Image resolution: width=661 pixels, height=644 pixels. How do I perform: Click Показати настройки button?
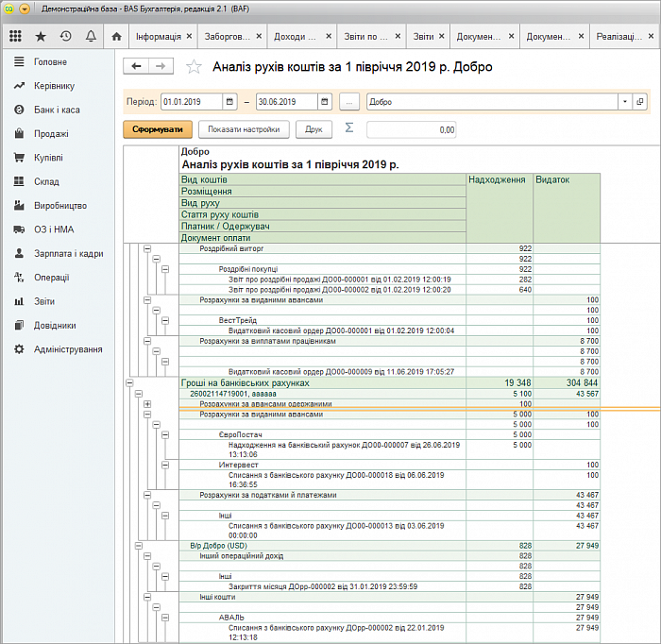click(x=244, y=129)
